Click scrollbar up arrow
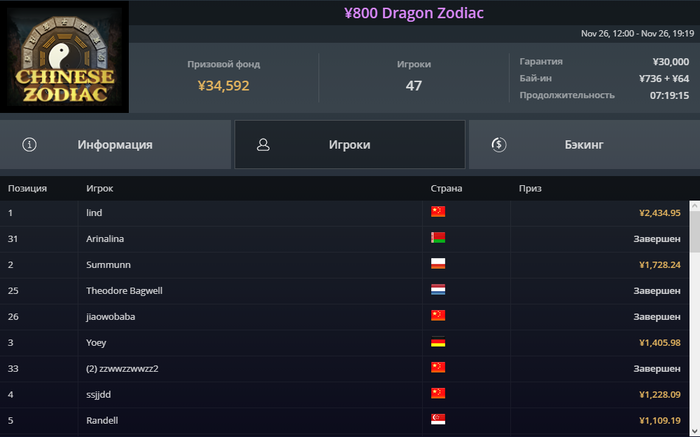The height and width of the screenshot is (437, 700). click(695, 206)
